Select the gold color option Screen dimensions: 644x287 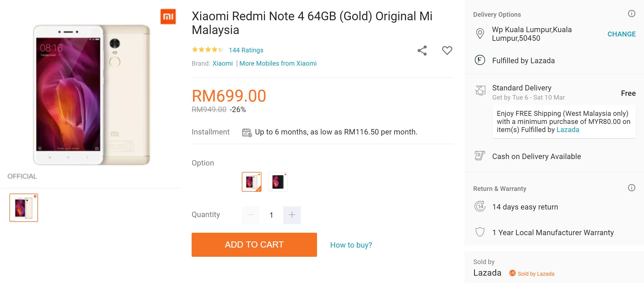tap(252, 182)
